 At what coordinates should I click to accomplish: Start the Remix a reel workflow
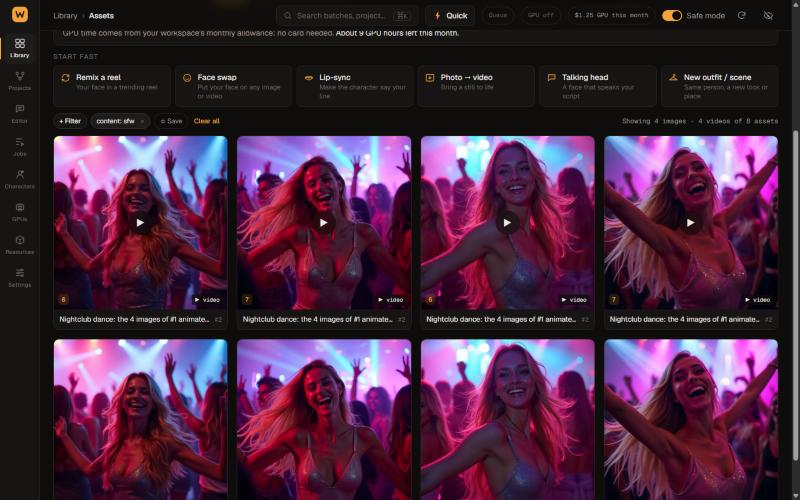click(112, 86)
